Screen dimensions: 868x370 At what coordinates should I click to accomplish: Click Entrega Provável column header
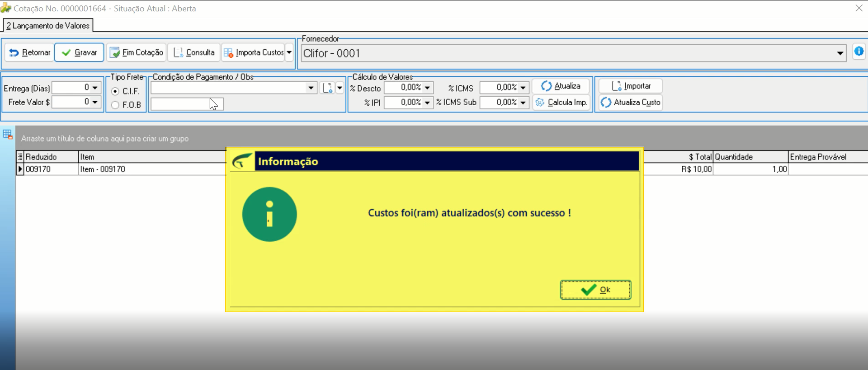coord(828,157)
